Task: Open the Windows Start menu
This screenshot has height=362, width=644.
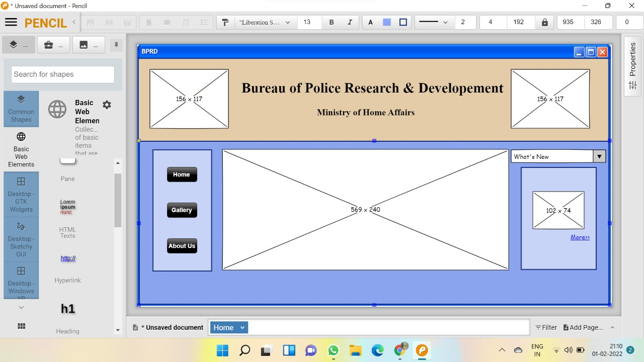Action: (222, 350)
